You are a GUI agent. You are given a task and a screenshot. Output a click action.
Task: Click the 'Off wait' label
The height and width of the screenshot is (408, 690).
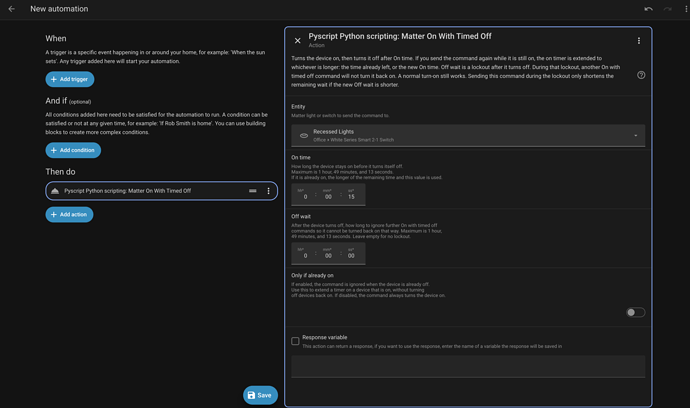(301, 217)
